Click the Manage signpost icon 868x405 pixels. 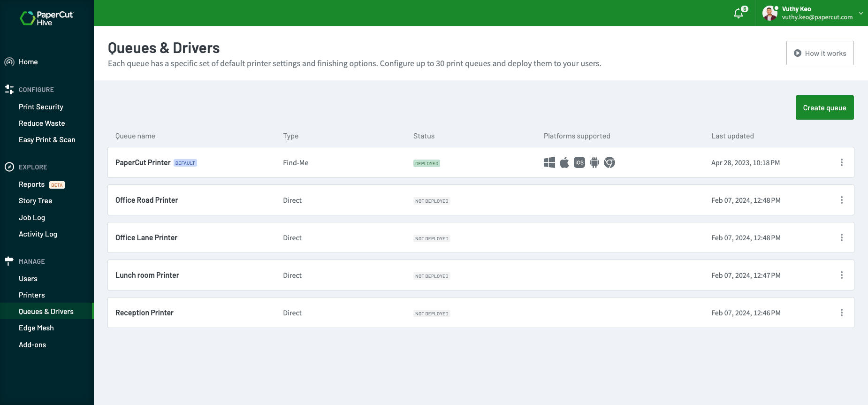click(x=9, y=261)
